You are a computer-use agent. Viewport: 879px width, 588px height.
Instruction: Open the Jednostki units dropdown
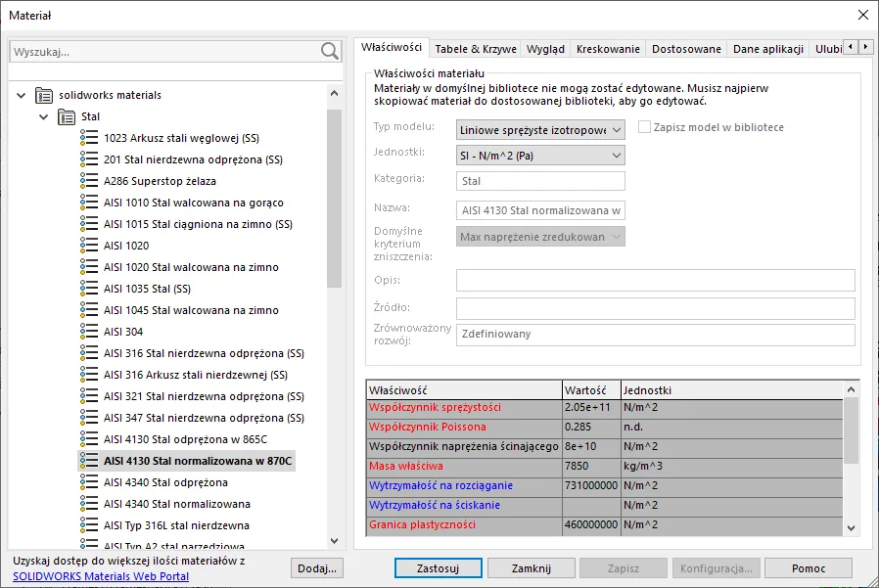click(540, 156)
